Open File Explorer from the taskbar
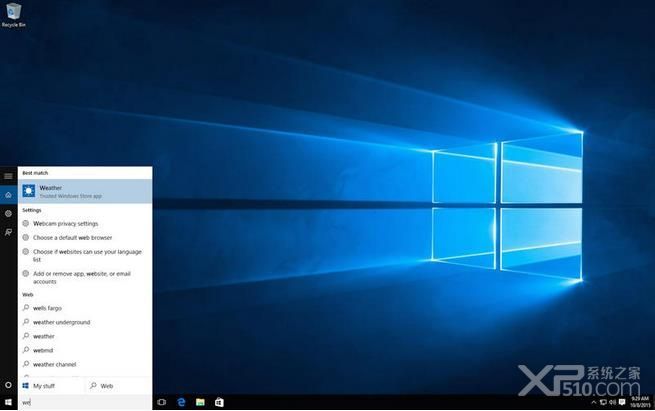Viewport: 655px width, 411px height. point(201,402)
